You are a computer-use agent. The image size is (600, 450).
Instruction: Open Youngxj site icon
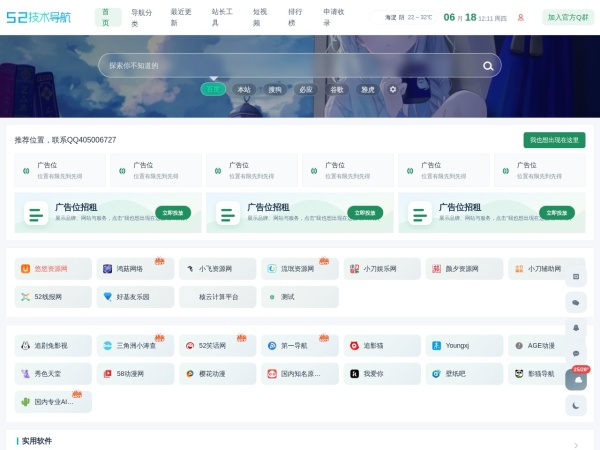point(436,346)
